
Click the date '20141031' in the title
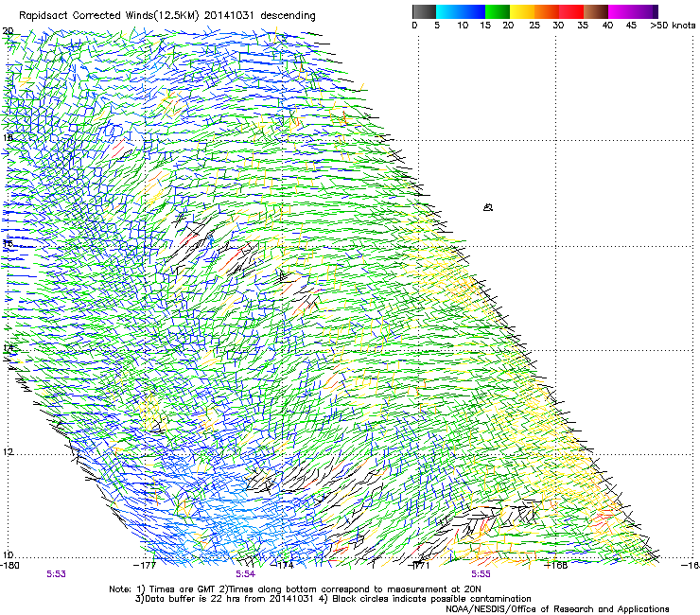pos(229,15)
